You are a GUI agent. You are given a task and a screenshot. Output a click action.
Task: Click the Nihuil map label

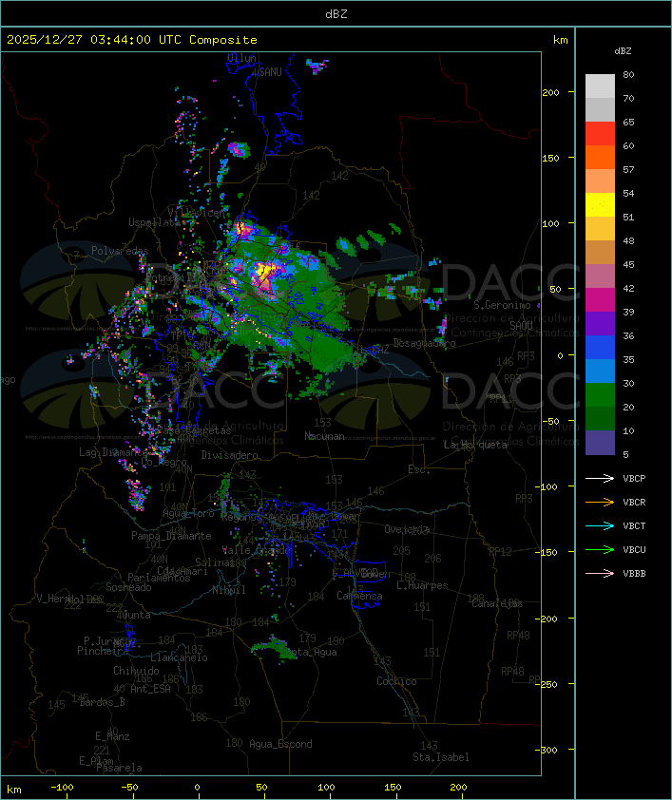[x=229, y=590]
